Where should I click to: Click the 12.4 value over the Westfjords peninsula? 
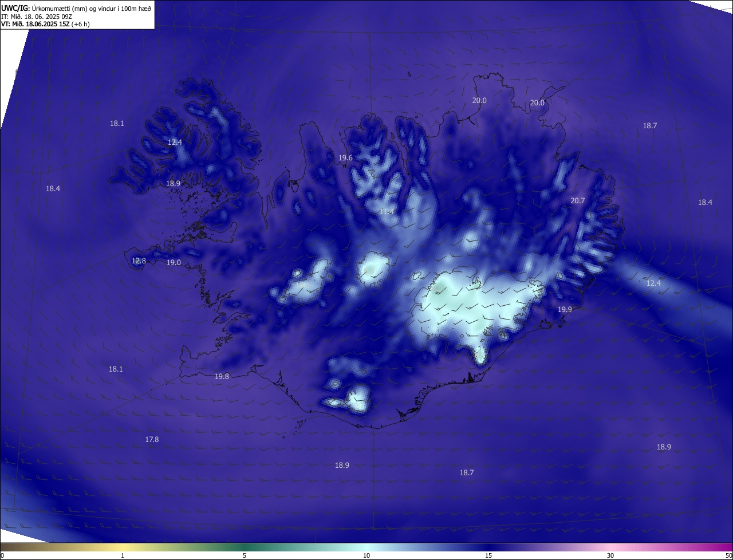click(x=175, y=142)
